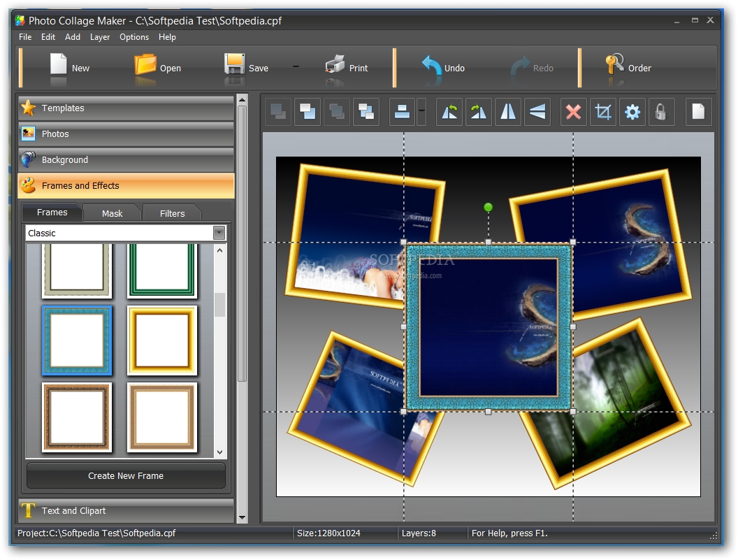Click the Create New Frame button
Screen dimensions: 738x560
(126, 475)
